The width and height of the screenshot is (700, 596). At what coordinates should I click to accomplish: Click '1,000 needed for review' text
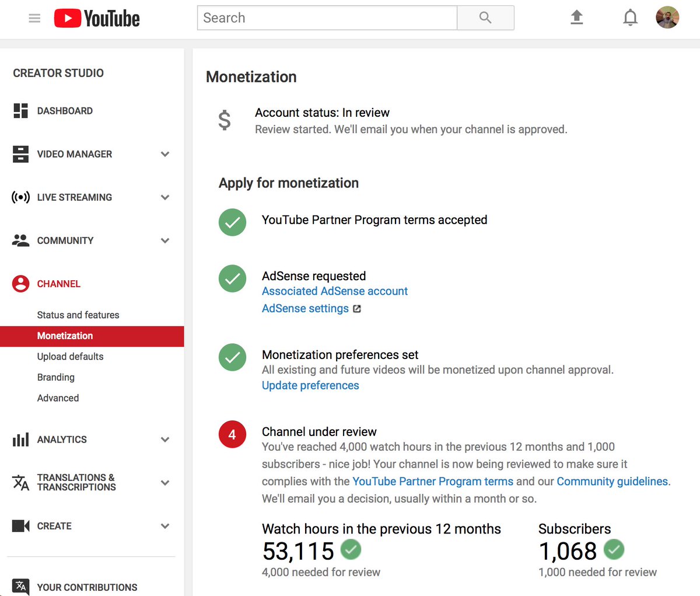tap(597, 573)
